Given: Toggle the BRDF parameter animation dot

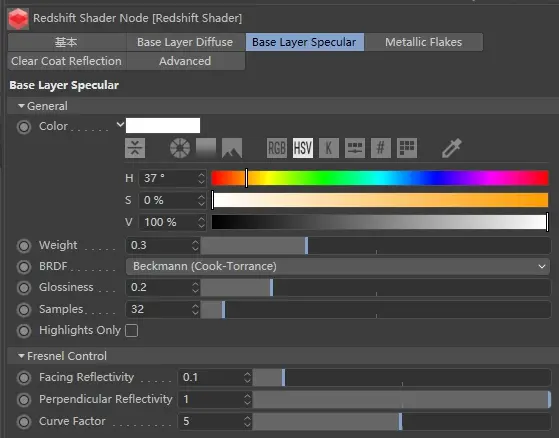Looking at the screenshot, I should click(x=24, y=267).
